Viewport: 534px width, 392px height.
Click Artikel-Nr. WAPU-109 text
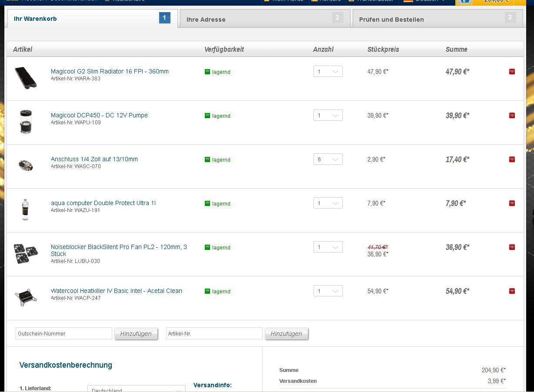tap(76, 123)
